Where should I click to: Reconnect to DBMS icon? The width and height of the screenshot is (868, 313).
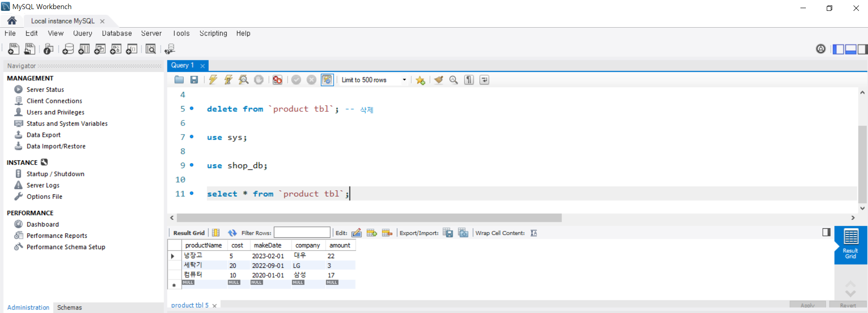(x=170, y=49)
